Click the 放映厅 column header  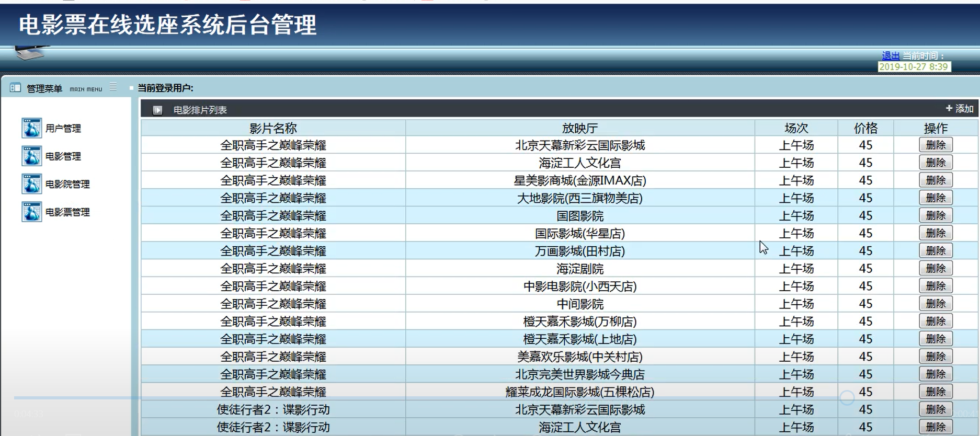click(580, 128)
